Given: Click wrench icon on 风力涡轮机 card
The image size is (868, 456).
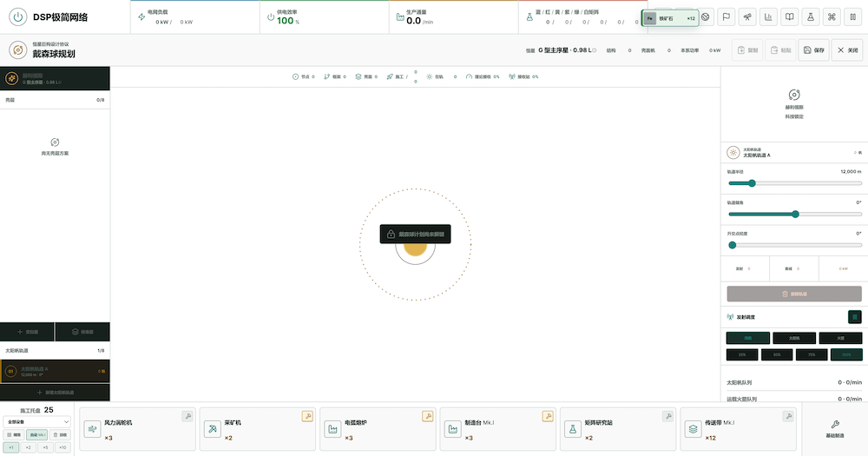Looking at the screenshot, I should [x=187, y=416].
